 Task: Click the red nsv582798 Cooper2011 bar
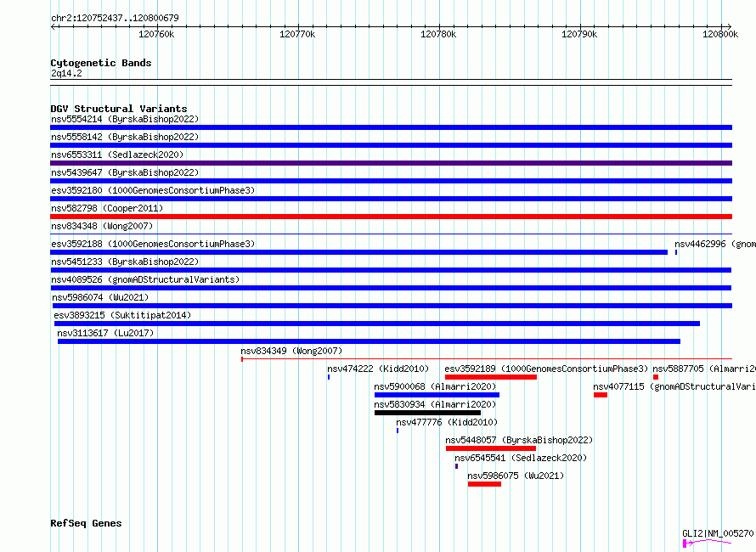[x=391, y=217]
